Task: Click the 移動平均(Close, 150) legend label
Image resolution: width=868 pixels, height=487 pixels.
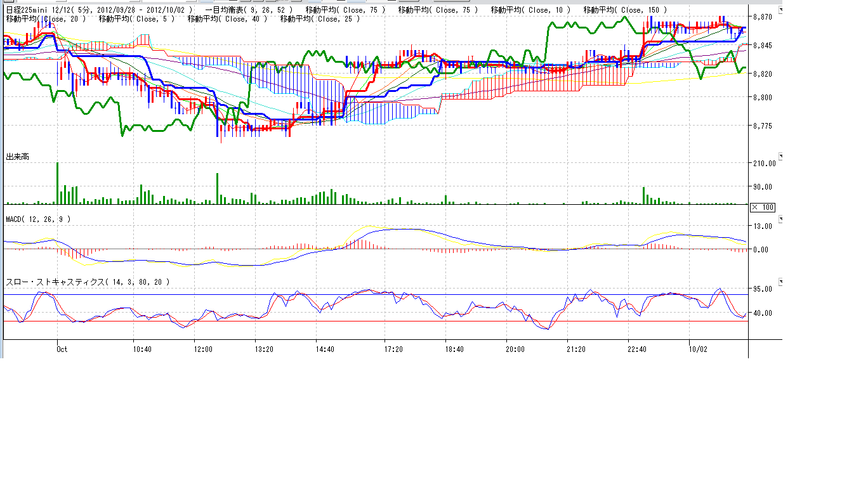Action: 626,10
